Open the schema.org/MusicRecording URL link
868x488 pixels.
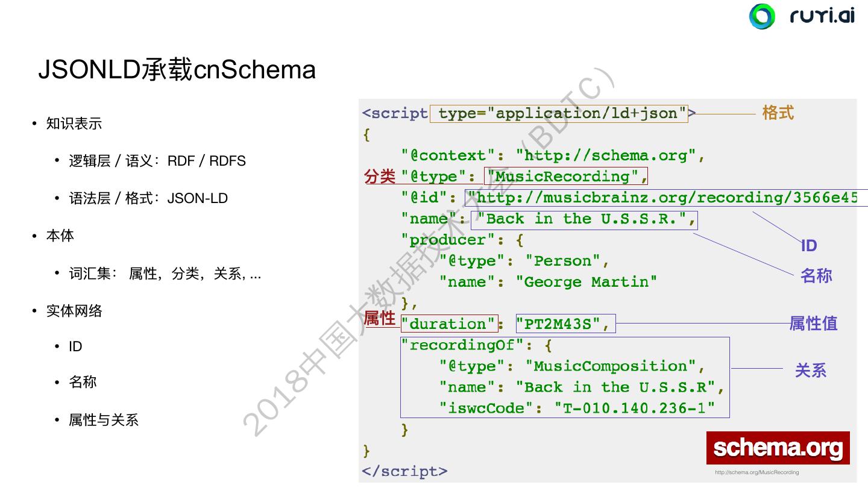[x=756, y=472]
